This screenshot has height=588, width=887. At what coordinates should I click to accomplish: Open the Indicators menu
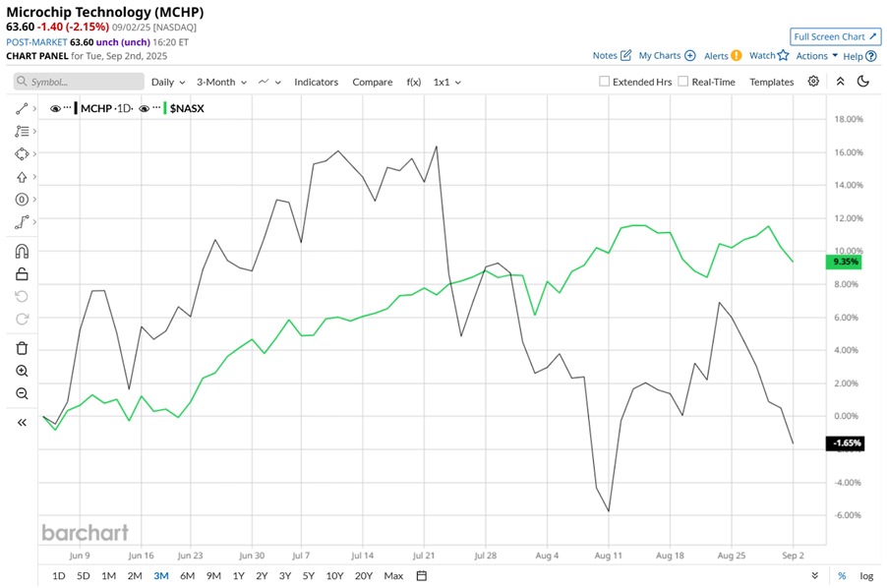point(317,82)
